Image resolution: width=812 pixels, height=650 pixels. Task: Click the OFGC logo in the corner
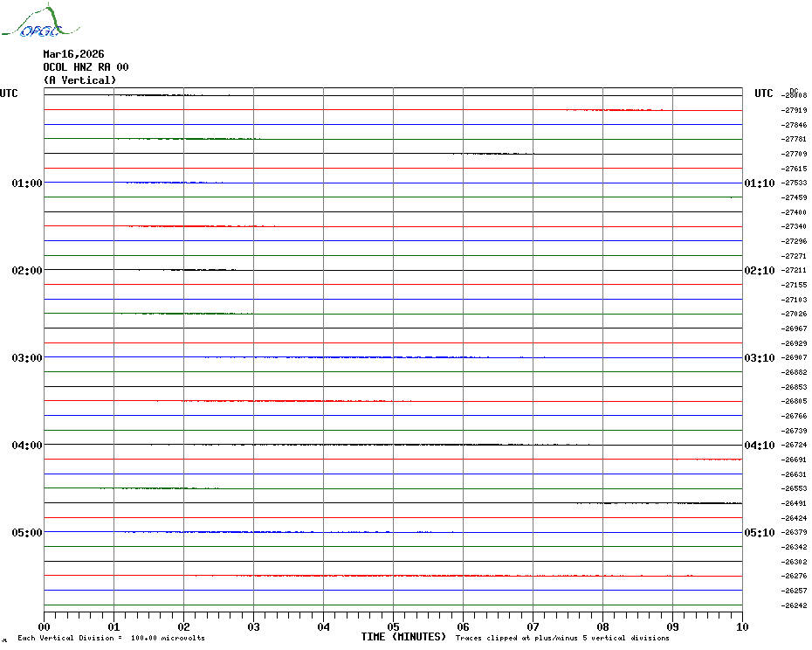coord(32,23)
